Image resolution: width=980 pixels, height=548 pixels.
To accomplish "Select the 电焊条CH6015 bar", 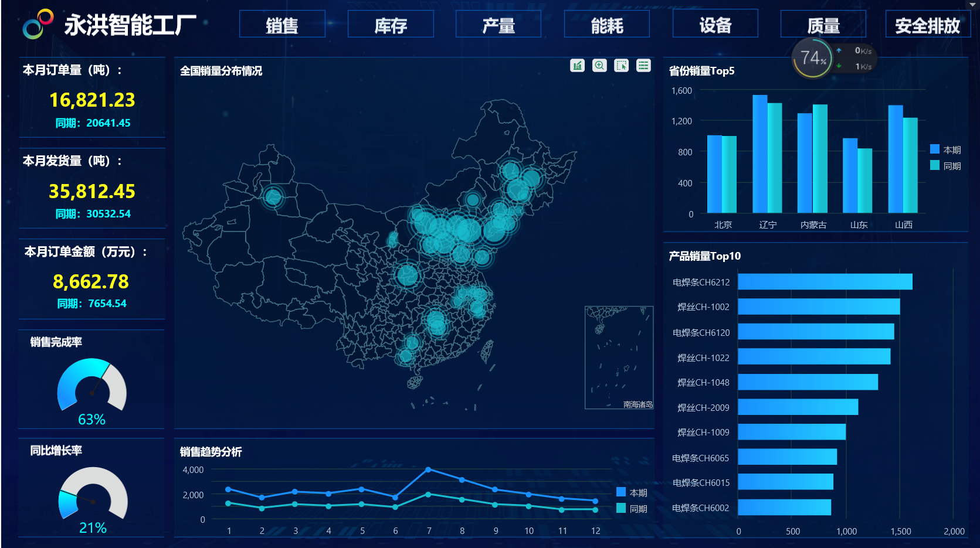I will click(785, 482).
